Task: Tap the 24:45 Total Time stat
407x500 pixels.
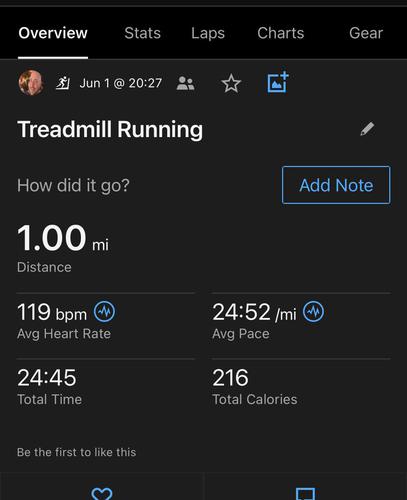Action: click(x=50, y=387)
